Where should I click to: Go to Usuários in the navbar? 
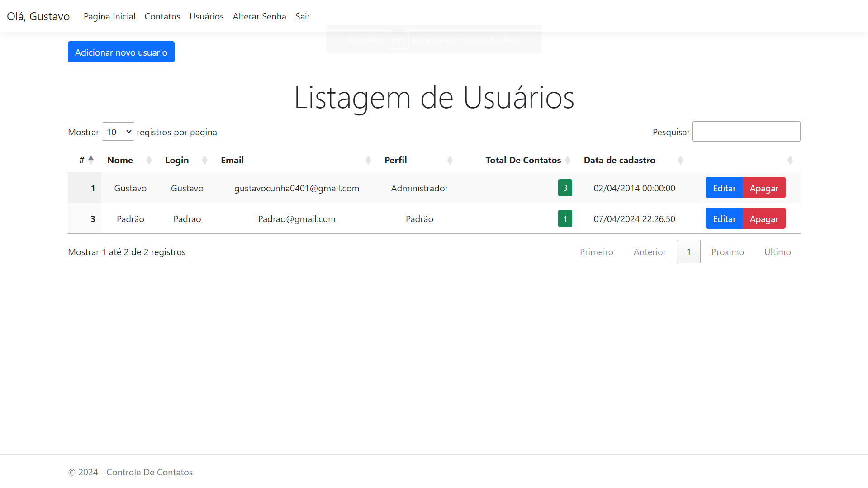pos(206,16)
